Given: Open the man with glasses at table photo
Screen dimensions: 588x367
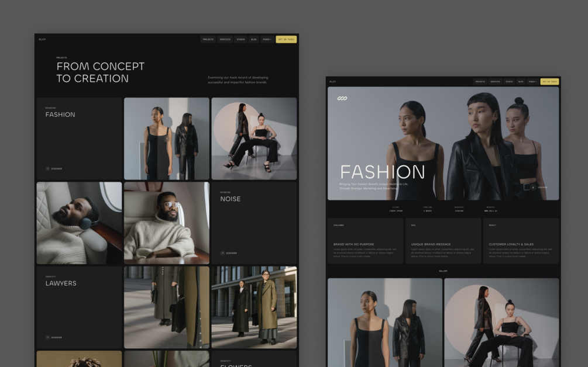Looking at the screenshot, I should (x=167, y=223).
